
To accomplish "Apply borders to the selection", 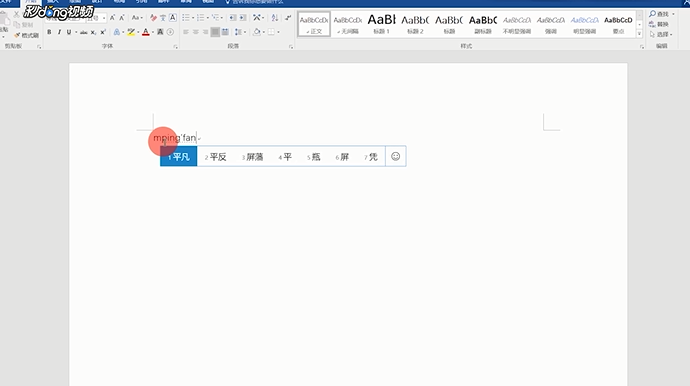I will pos(272,32).
